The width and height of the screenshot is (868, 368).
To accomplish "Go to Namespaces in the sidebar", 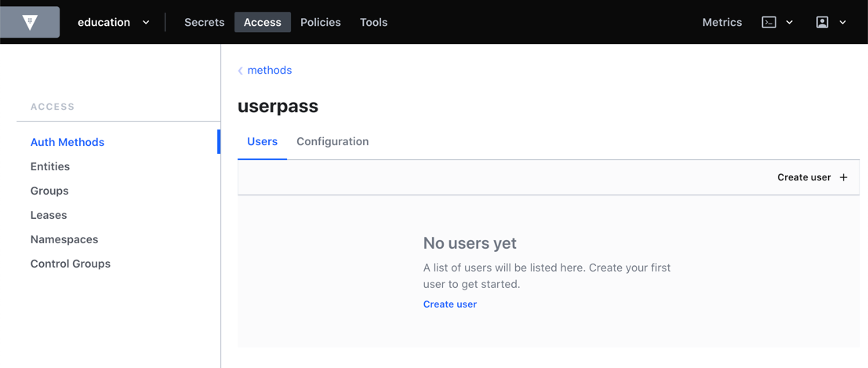I will (x=64, y=239).
